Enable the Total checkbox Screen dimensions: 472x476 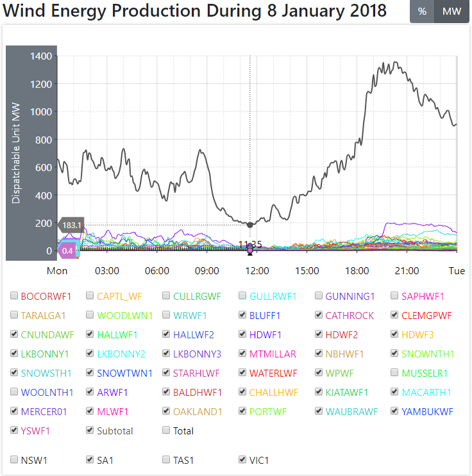tap(167, 431)
